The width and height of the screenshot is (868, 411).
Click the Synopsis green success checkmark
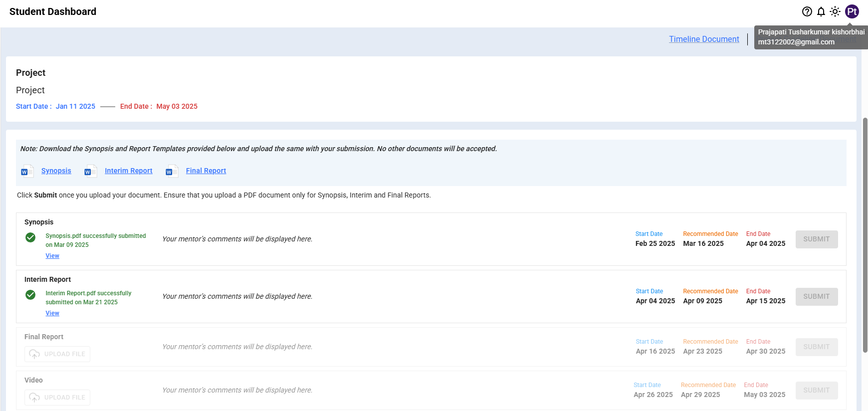tap(30, 237)
